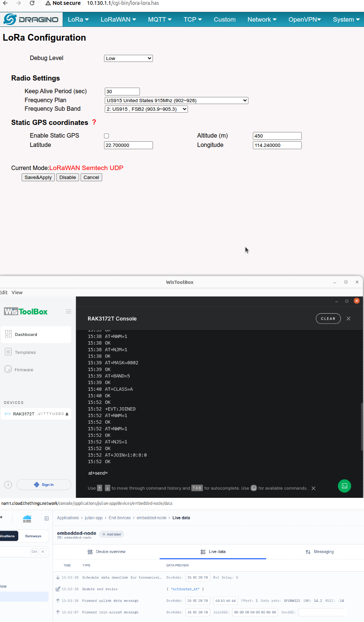Collapse the Things Network sidebar

(x=47, y=518)
